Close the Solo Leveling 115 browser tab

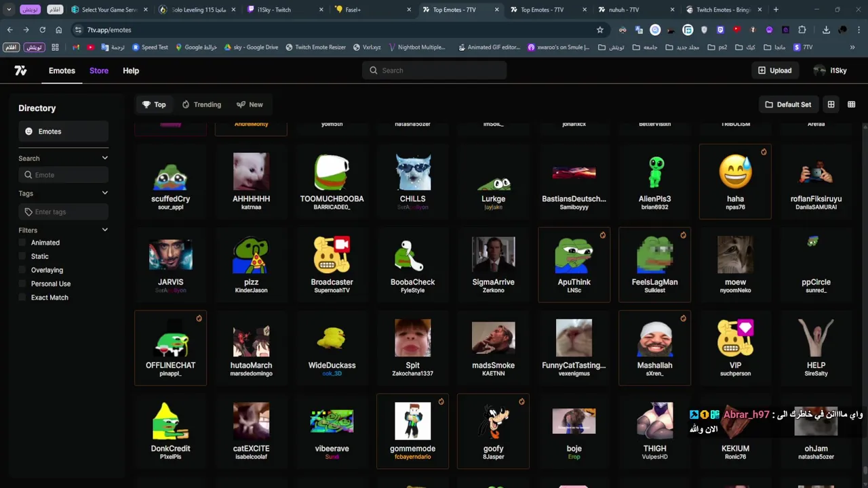point(233,9)
